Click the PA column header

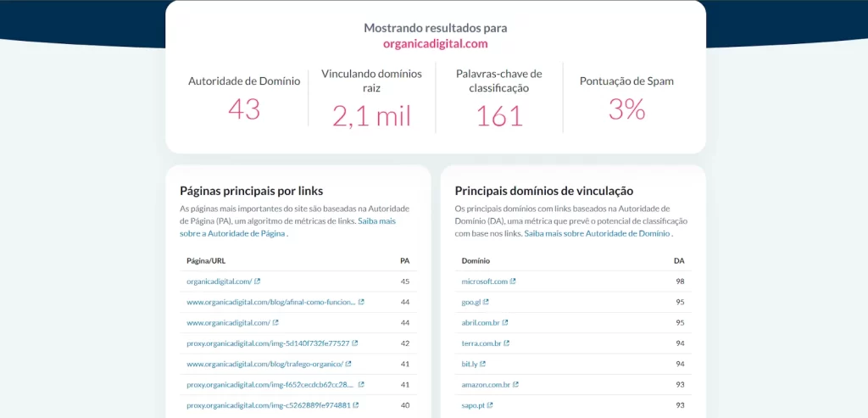404,260
